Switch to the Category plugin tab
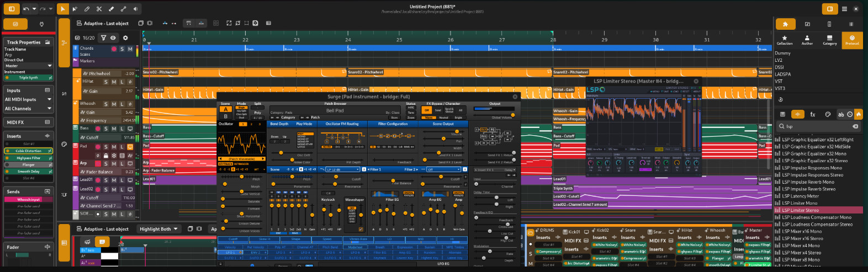 click(x=829, y=40)
